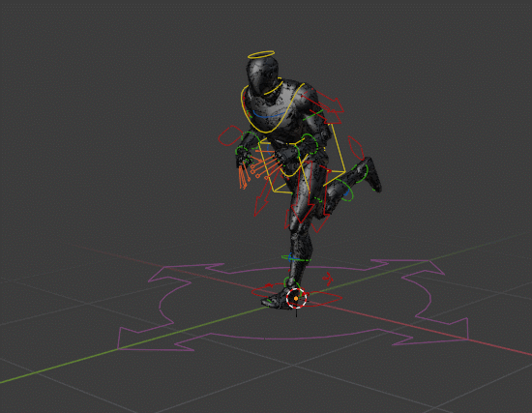The height and width of the screenshot is (413, 532).
Task: Select the purple root control with four arrows
Action: pyautogui.click(x=293, y=305)
